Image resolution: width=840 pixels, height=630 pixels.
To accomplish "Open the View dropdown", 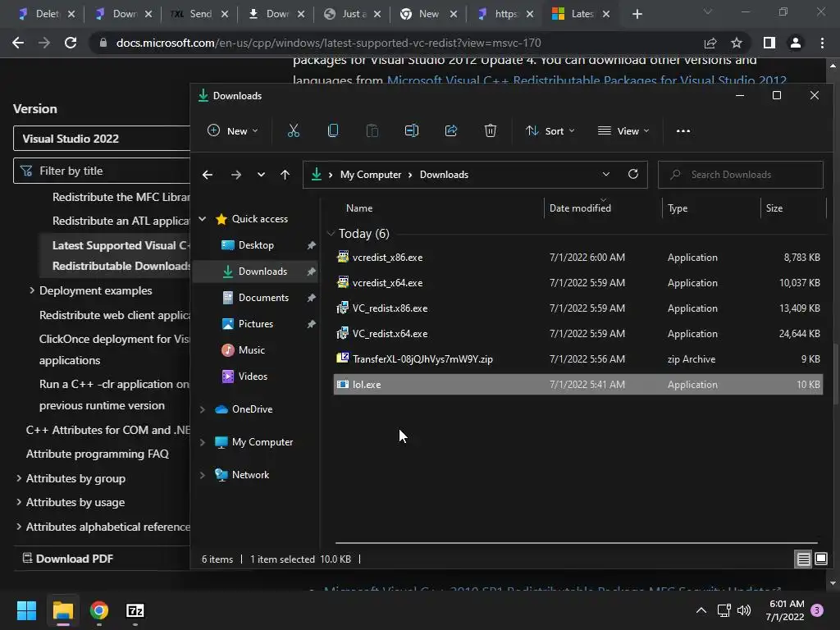I will click(x=623, y=130).
